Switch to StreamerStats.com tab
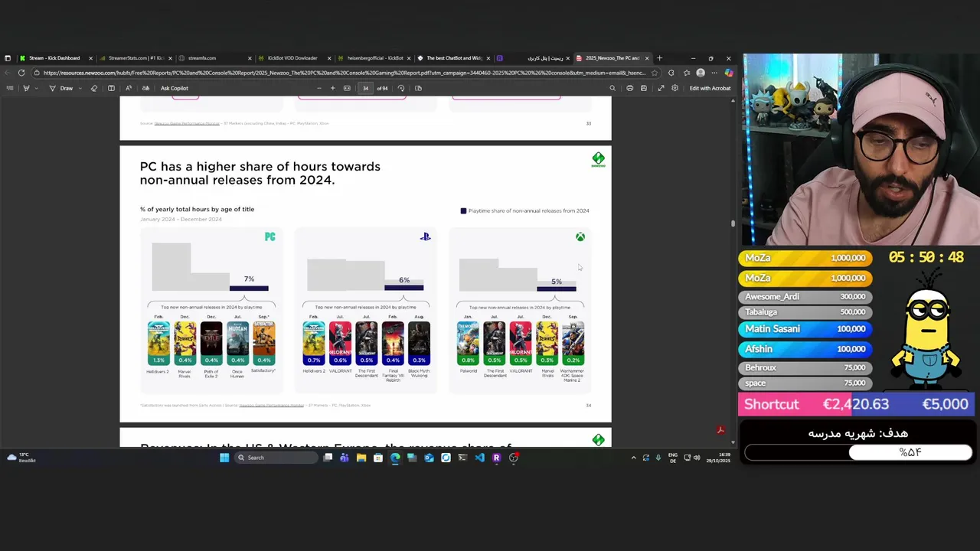Viewport: 980px width, 551px height. tap(136, 58)
